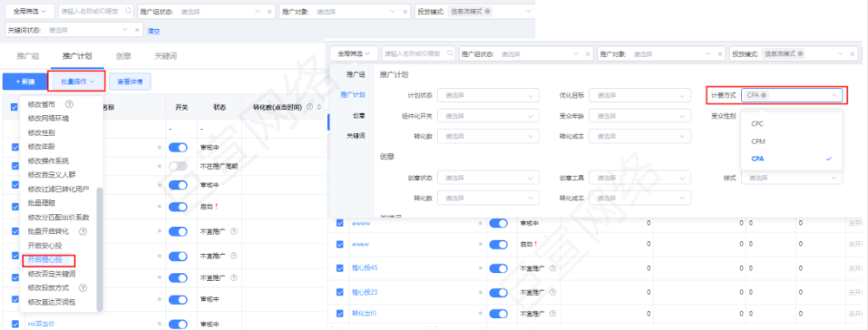
Task: Click the favorite star in 橙心投23 row
Action: click(x=481, y=292)
